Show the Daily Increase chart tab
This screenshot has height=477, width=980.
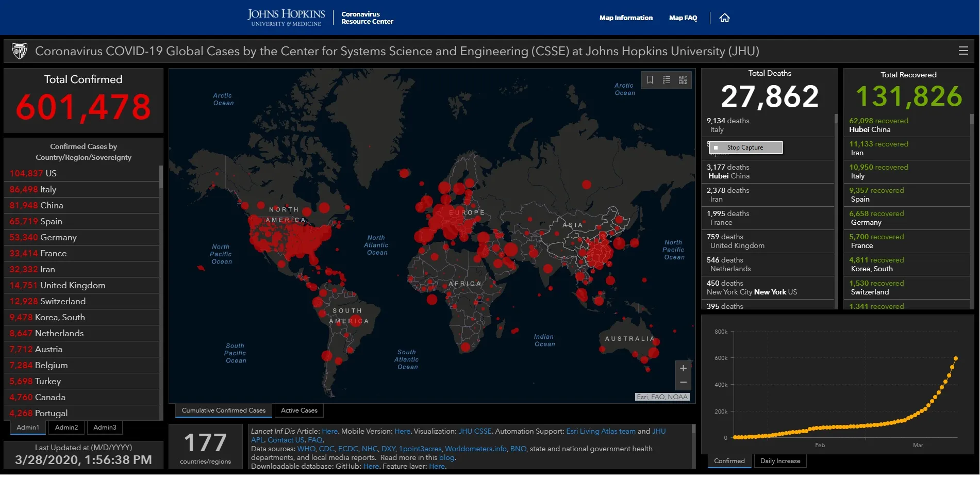coord(780,461)
